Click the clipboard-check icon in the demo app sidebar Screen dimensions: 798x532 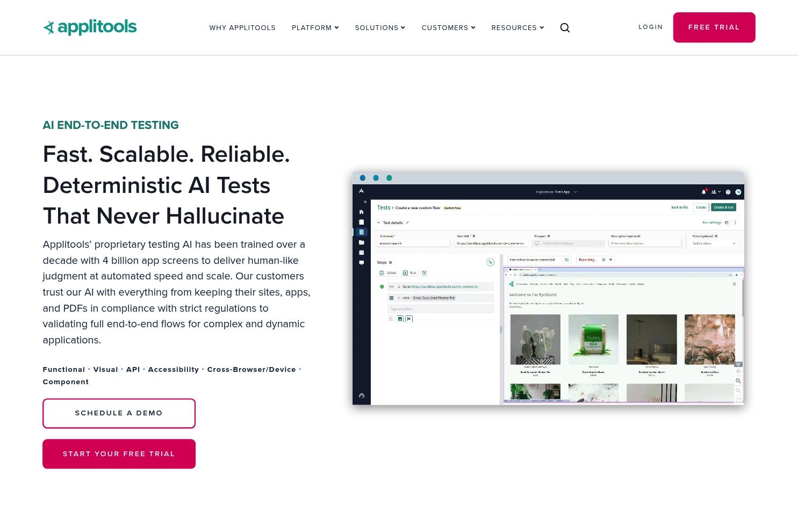pyautogui.click(x=361, y=222)
